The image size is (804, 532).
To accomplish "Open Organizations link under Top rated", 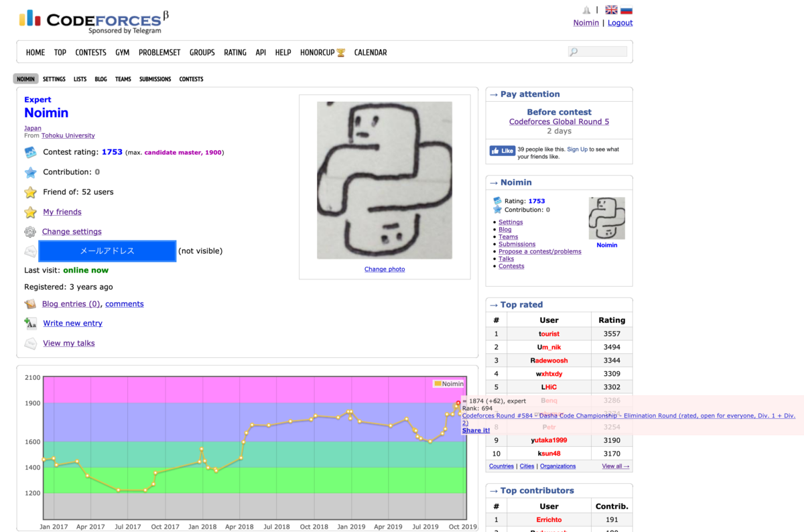I will click(x=558, y=466).
